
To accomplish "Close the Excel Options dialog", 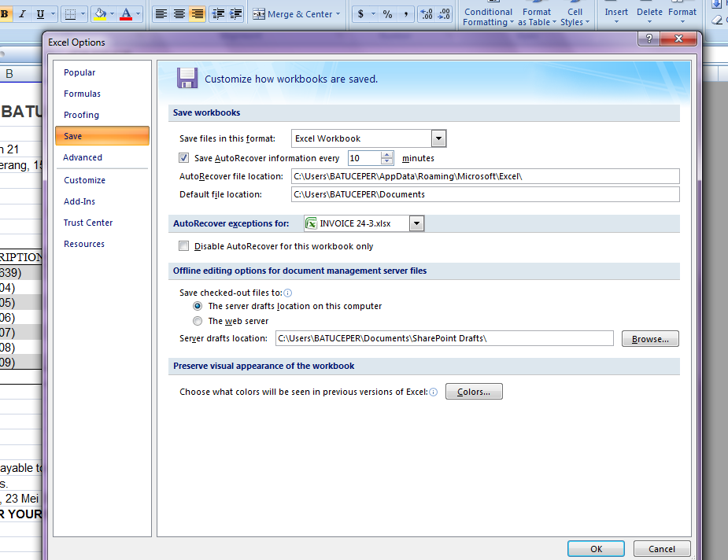I will click(x=678, y=39).
